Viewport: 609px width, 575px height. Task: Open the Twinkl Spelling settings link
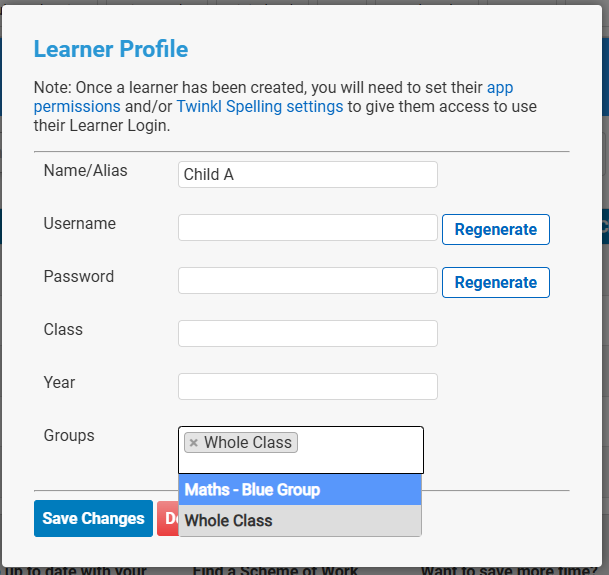point(259,106)
